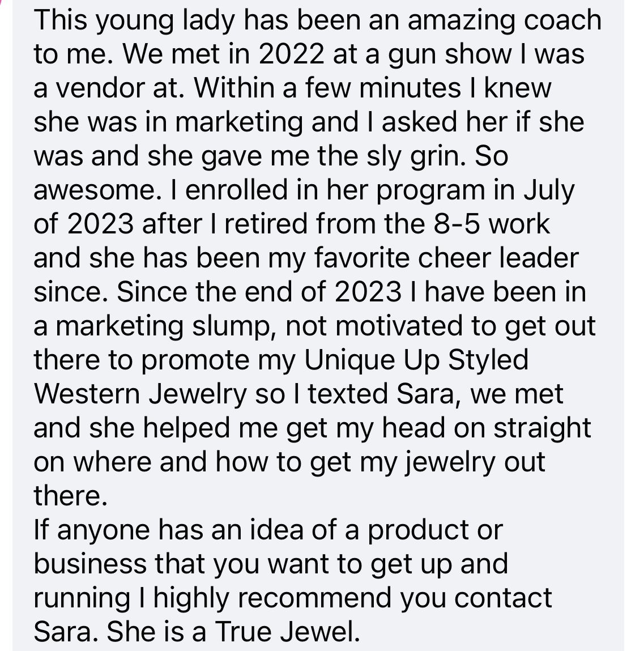
Task: Click the word "there." ending the first paragraph
Action: (71, 496)
